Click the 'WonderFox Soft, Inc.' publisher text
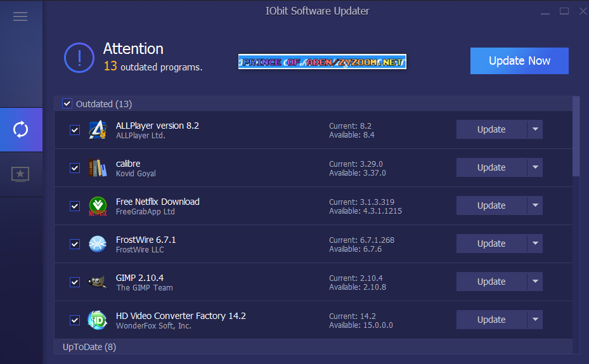The height and width of the screenshot is (364, 589). click(153, 326)
